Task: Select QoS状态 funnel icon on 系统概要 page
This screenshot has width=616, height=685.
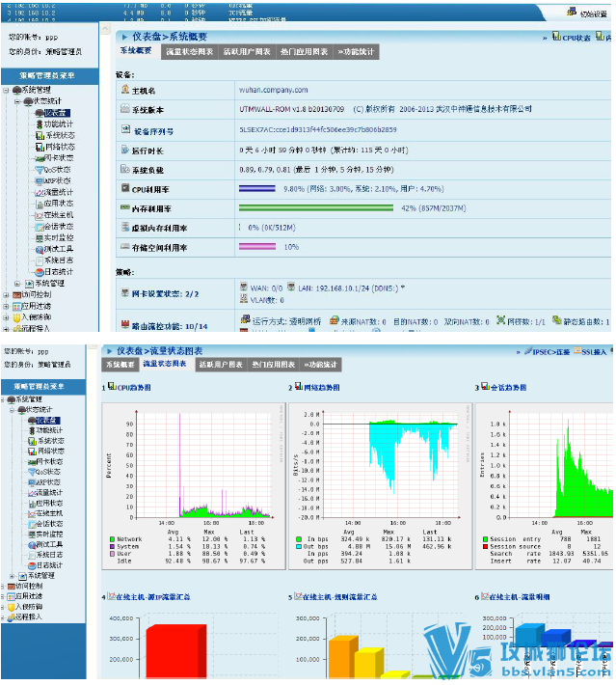Action: (40, 170)
